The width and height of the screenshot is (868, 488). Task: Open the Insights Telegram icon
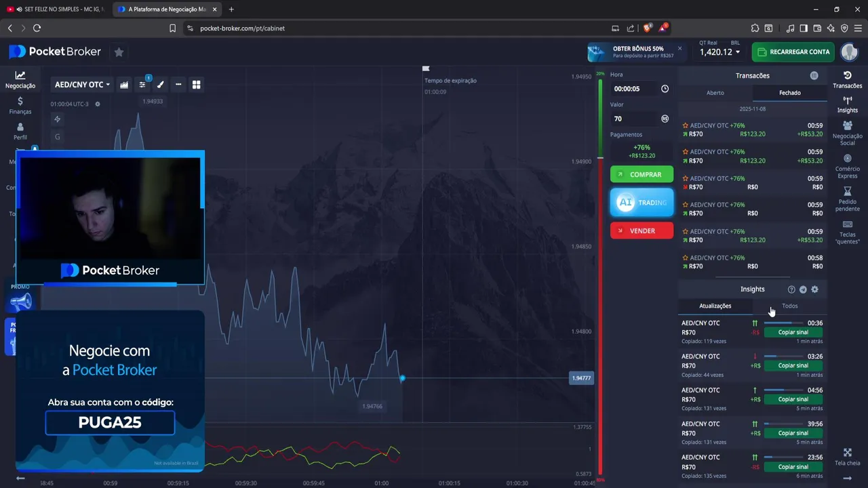[x=803, y=289]
